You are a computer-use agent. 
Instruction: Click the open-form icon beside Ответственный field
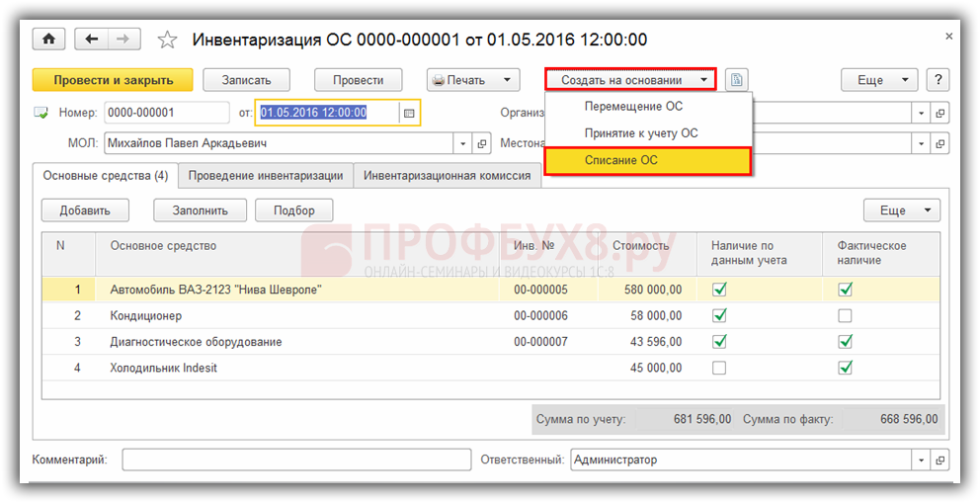coord(939,461)
